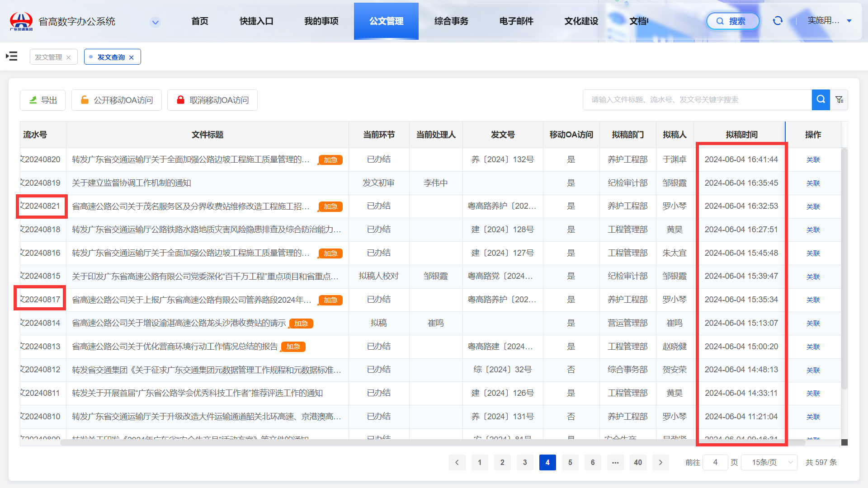This screenshot has height=488, width=868.
Task: Close the 发文管理 tab
Action: [x=69, y=57]
